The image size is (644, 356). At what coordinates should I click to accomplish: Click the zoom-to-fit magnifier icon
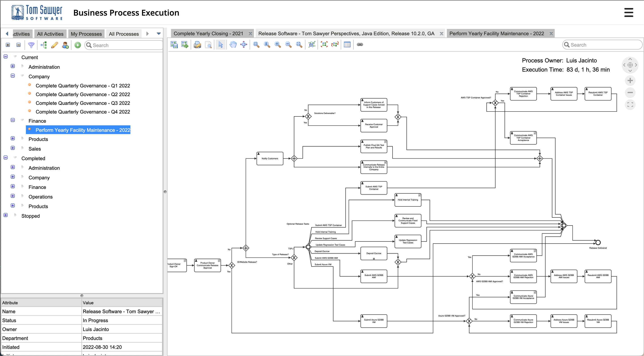(299, 44)
